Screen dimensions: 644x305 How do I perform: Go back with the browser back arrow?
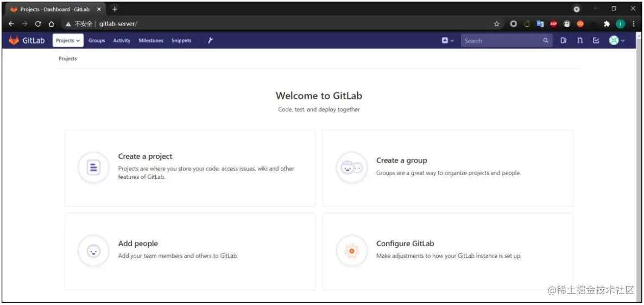[x=11, y=24]
